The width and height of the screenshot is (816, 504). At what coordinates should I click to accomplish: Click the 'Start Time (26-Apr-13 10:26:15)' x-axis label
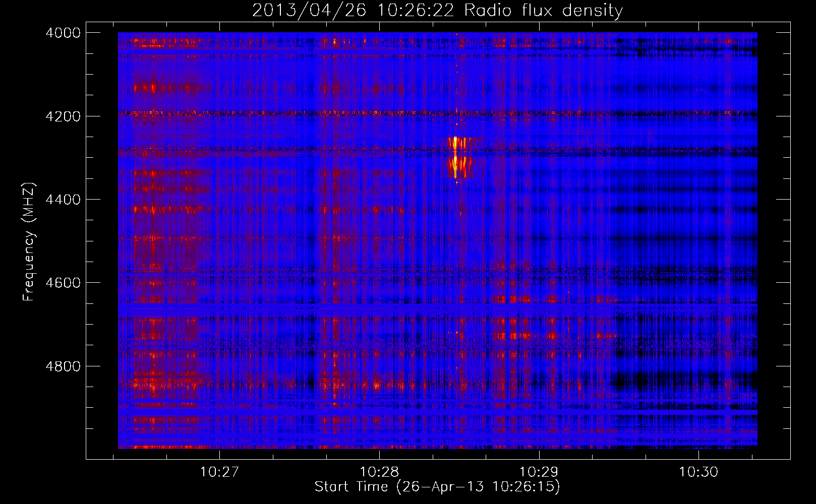click(x=437, y=487)
